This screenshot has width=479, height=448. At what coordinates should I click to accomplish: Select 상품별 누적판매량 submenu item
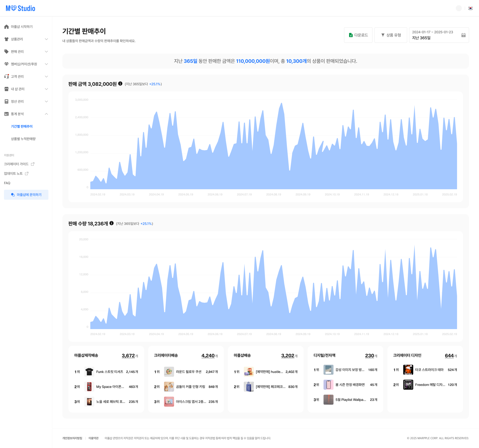(x=23, y=139)
